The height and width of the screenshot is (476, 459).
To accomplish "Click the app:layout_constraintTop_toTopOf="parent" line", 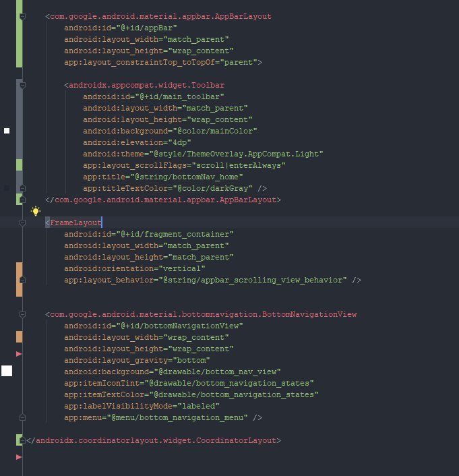I will click(x=163, y=62).
